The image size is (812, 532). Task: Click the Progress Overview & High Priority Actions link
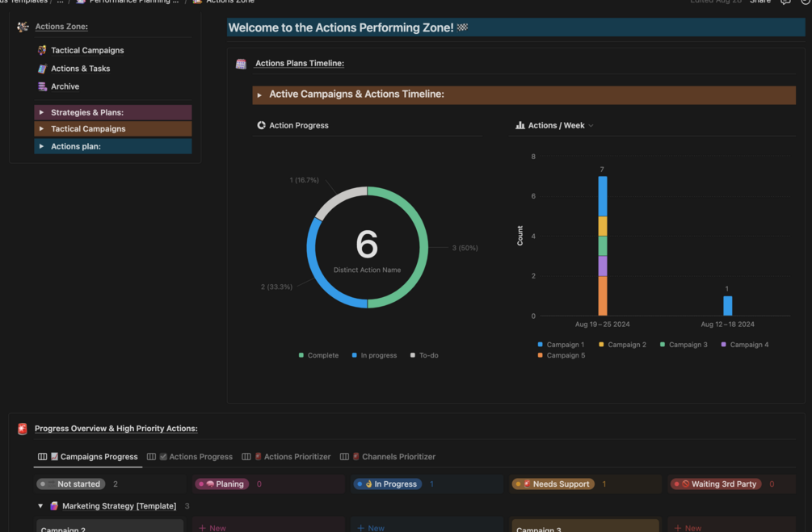(116, 429)
